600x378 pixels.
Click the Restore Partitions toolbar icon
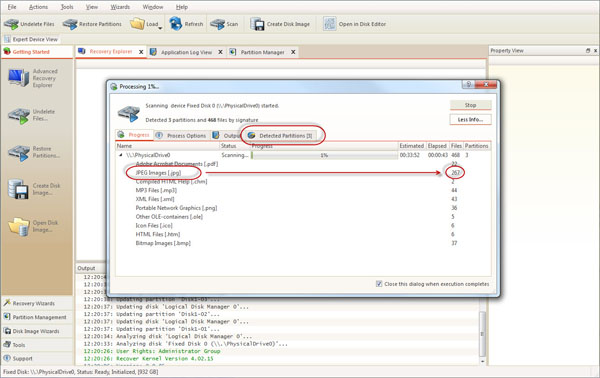pyautogui.click(x=70, y=24)
